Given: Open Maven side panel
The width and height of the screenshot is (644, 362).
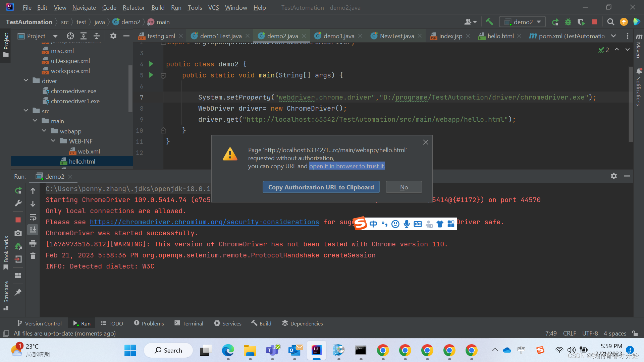Looking at the screenshot, I should pos(639,45).
